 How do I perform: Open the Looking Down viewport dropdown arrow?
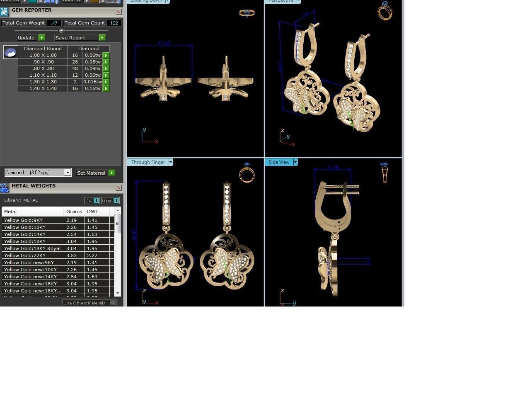tap(167, 1)
